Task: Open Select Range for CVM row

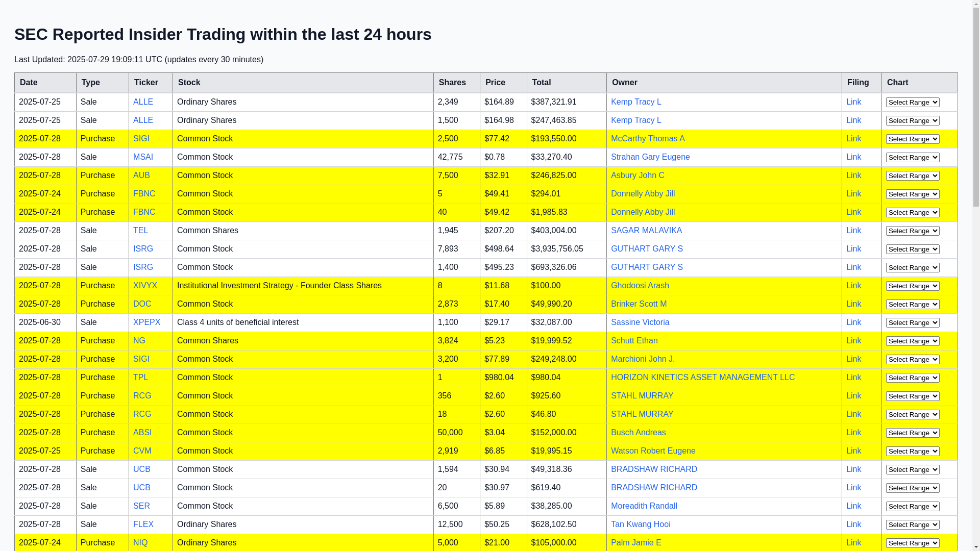Action: [913, 451]
